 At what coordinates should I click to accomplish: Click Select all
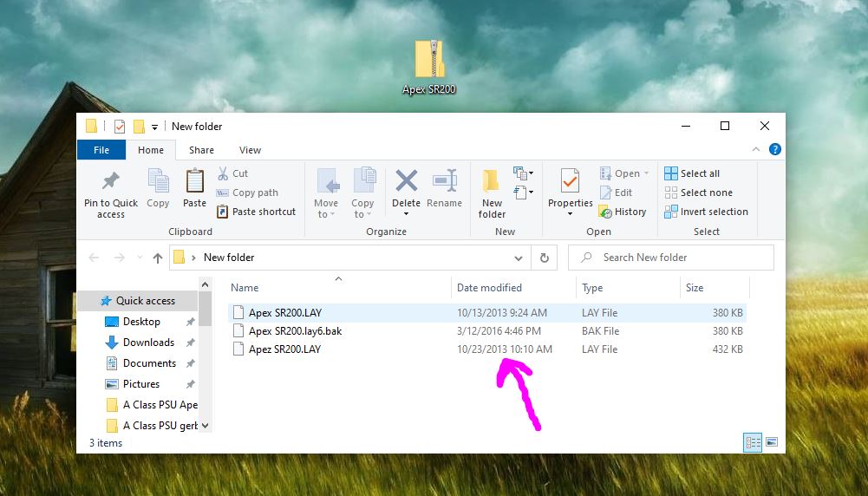click(x=692, y=173)
